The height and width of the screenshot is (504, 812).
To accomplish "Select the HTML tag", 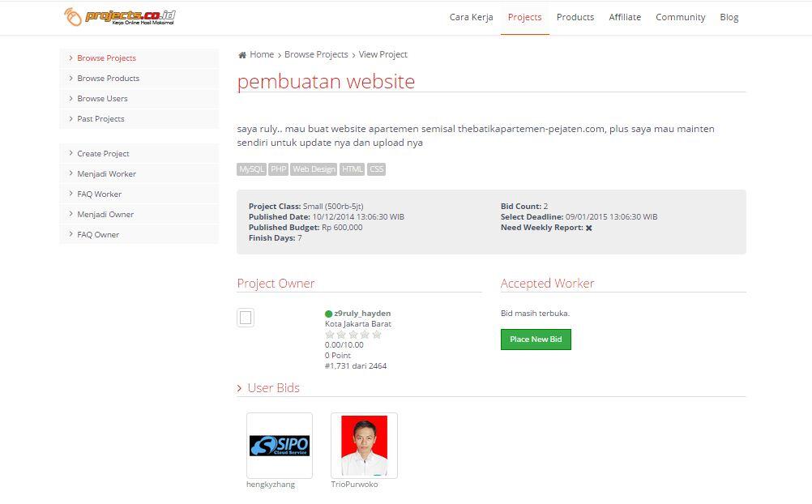I will click(353, 169).
